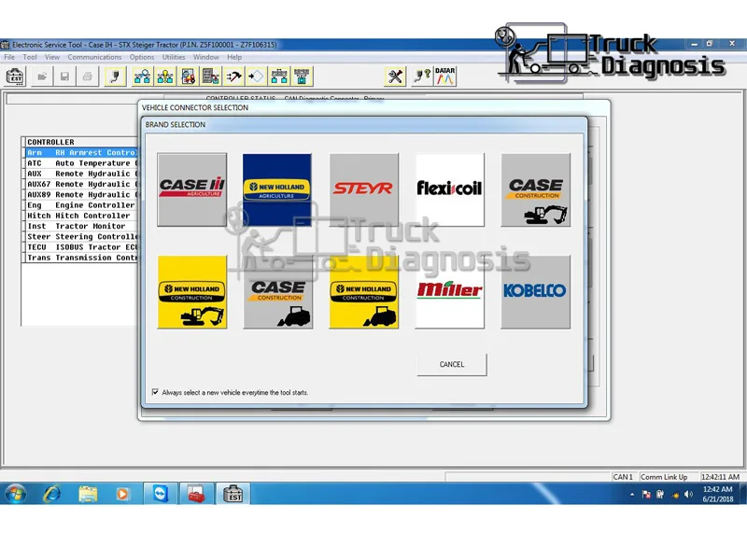Launch Internet Explorer from the taskbar
The width and height of the screenshot is (747, 560).
click(x=52, y=494)
